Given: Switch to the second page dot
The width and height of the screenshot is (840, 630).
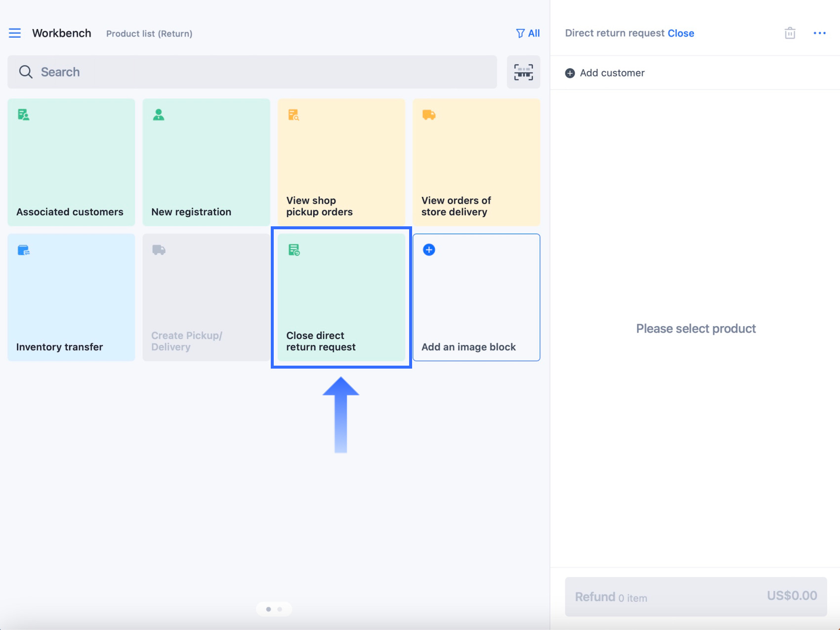Looking at the screenshot, I should coord(280,609).
